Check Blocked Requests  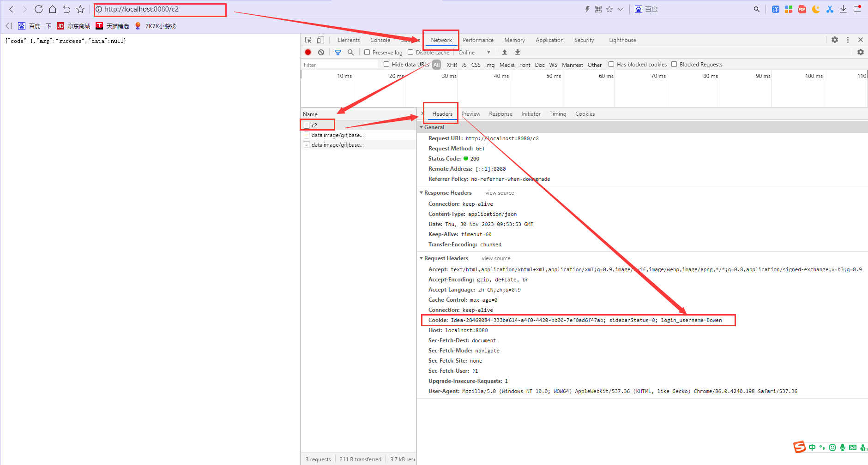[674, 65]
